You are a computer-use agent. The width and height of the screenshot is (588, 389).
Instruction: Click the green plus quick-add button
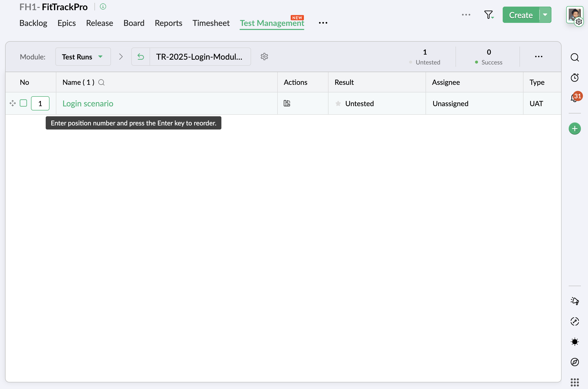click(575, 129)
